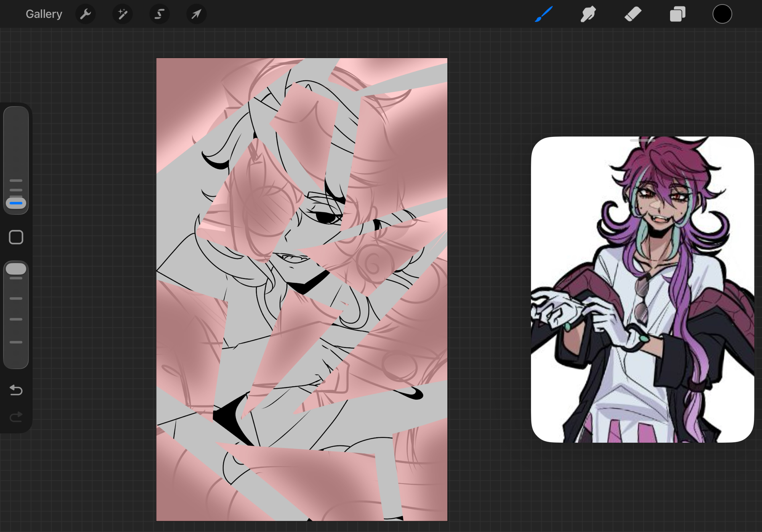
Task: Select the Brush tool
Action: coord(544,14)
